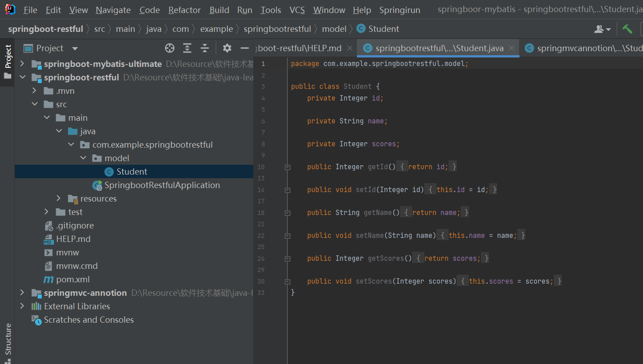Open Project panel settings gear

pos(227,48)
